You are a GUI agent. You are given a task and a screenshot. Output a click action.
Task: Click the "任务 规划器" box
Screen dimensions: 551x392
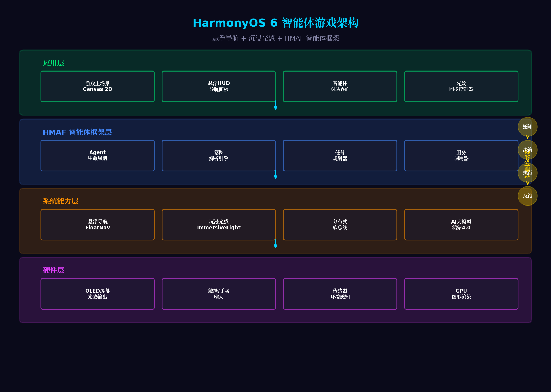click(340, 155)
